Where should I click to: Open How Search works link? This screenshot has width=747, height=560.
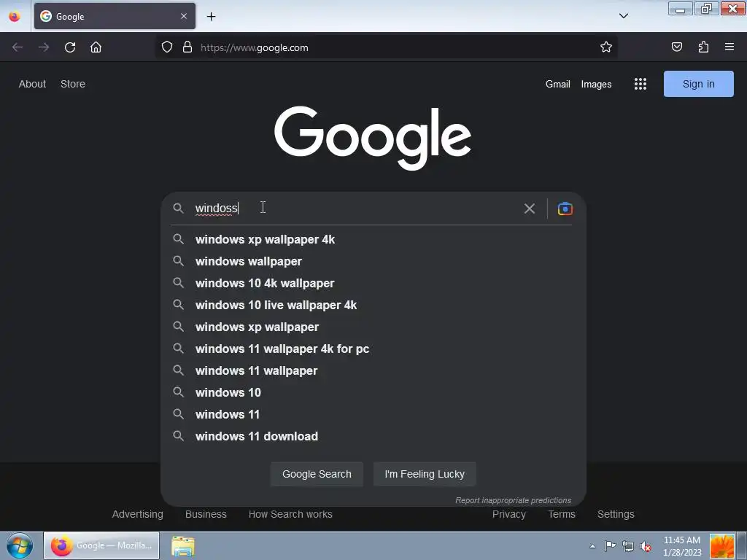click(290, 514)
